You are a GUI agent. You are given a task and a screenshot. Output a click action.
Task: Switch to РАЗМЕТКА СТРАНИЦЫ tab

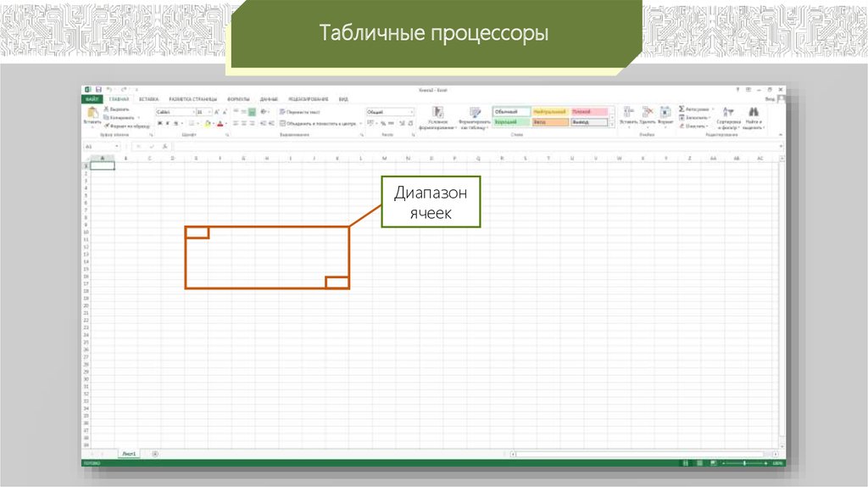pyautogui.click(x=192, y=99)
